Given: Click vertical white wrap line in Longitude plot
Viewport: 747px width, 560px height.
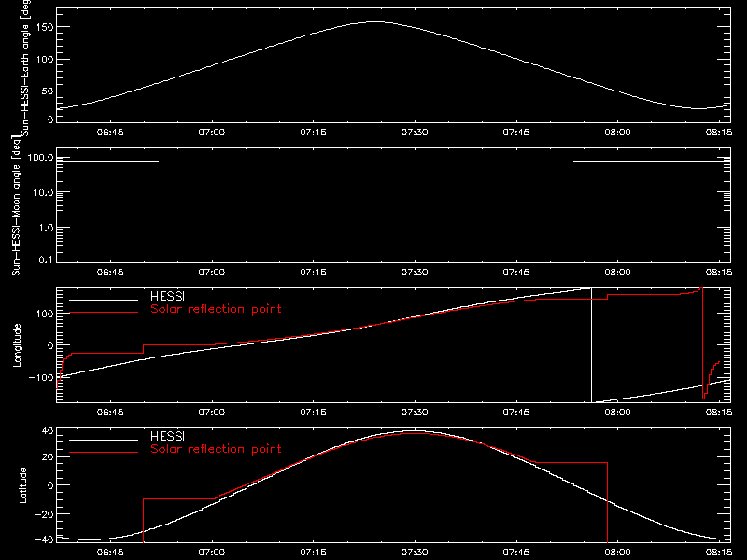Looking at the screenshot, I should click(591, 345).
